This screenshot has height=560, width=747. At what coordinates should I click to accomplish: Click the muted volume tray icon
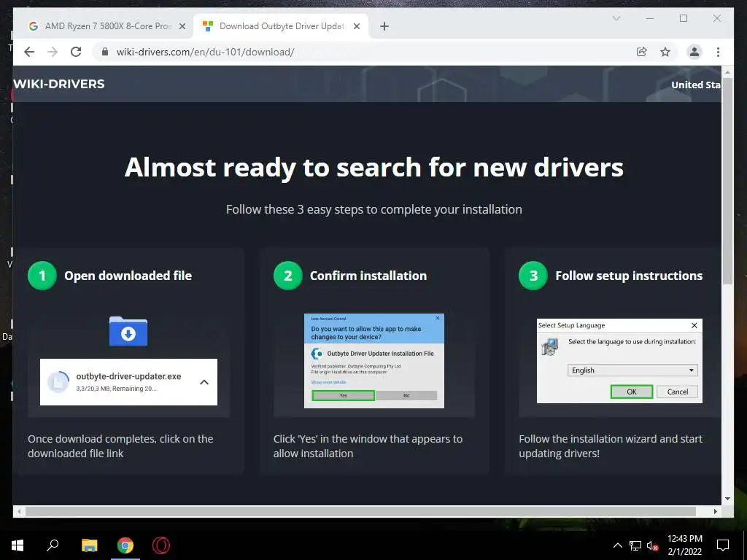pyautogui.click(x=653, y=545)
